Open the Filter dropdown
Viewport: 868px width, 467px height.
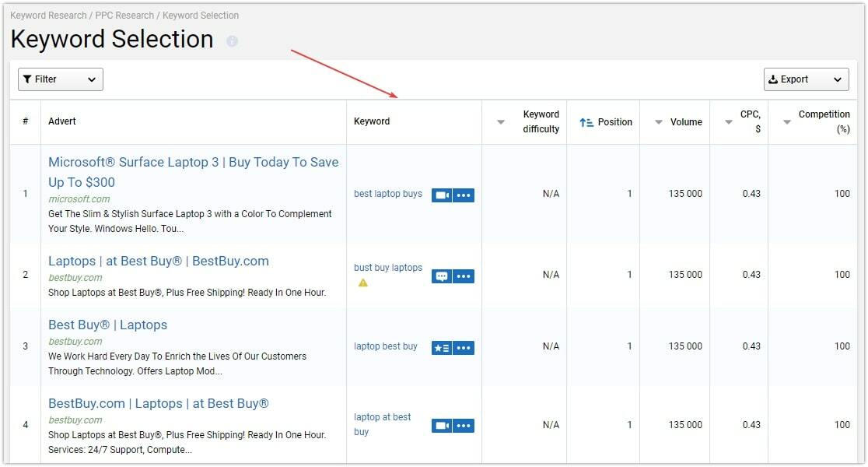[61, 79]
